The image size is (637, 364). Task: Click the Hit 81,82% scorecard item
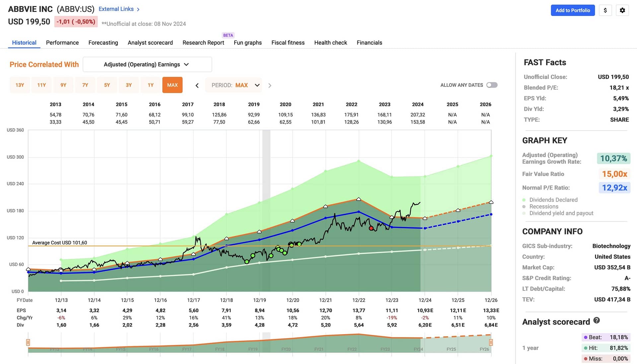(x=606, y=348)
